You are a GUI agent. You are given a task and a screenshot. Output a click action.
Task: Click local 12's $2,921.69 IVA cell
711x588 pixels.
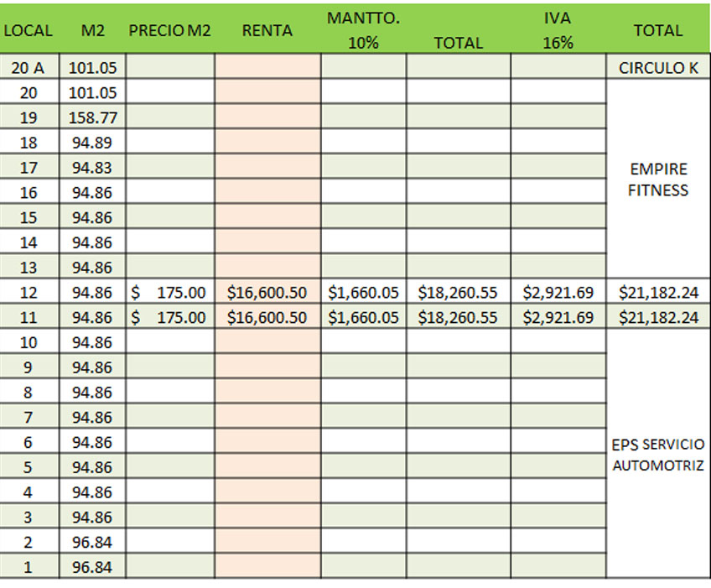[x=558, y=292]
